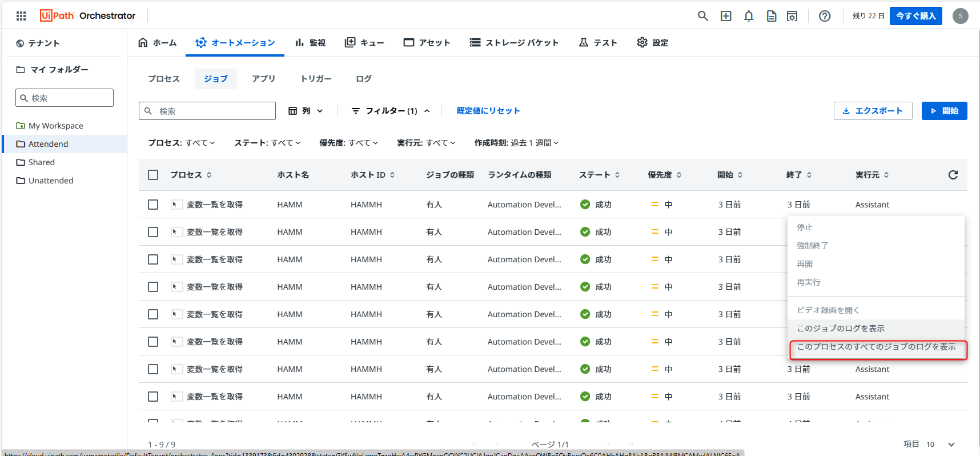Click the 既定値にリセット link
This screenshot has width=980, height=456.
pos(488,111)
